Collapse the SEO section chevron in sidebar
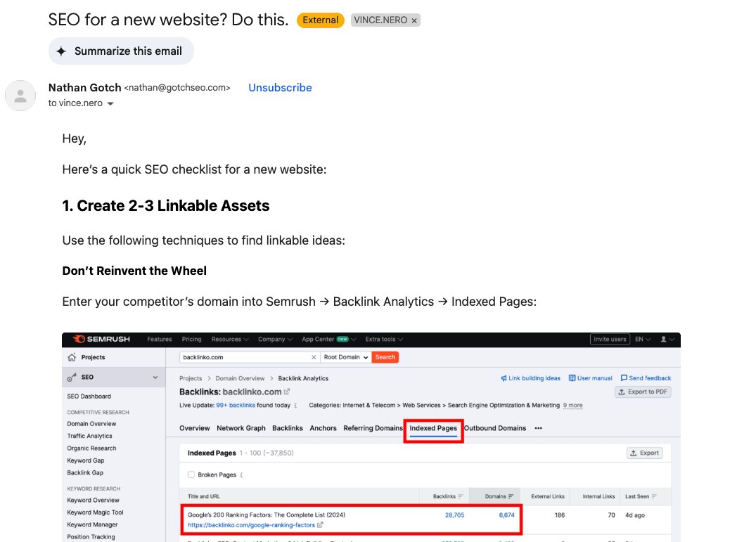Viewport: 756px width, 542px height. (x=155, y=378)
